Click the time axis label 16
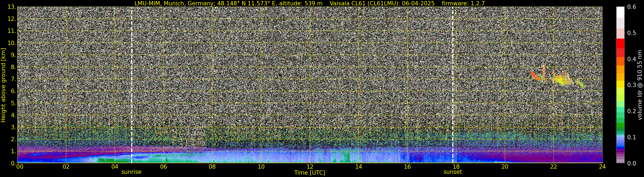 (407, 167)
